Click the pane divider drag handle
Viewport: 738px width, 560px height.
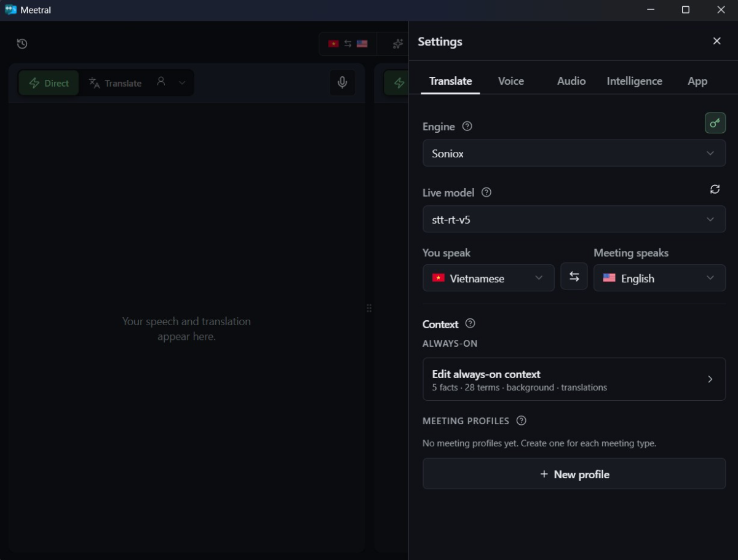[x=369, y=308]
